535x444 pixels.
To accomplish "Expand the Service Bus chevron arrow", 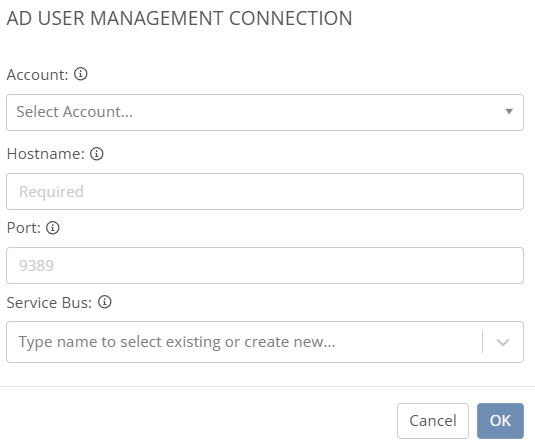I will 503,342.
